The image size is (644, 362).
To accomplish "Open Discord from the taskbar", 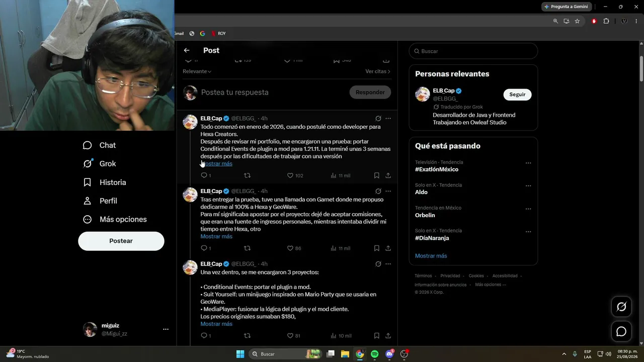I will 389,354.
